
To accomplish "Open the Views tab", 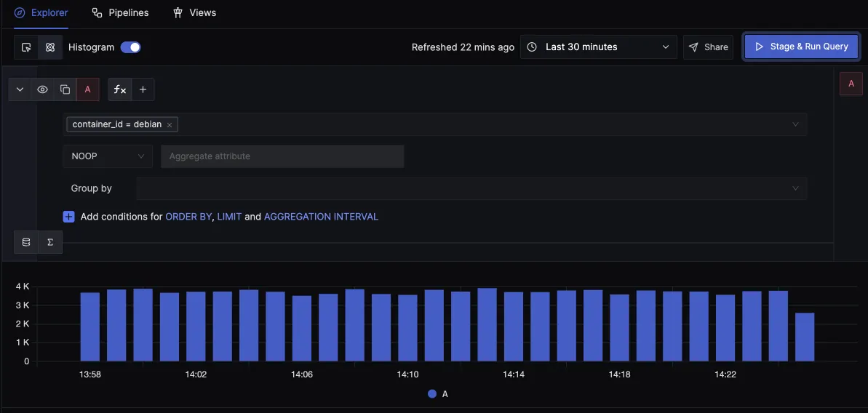I will tap(194, 13).
